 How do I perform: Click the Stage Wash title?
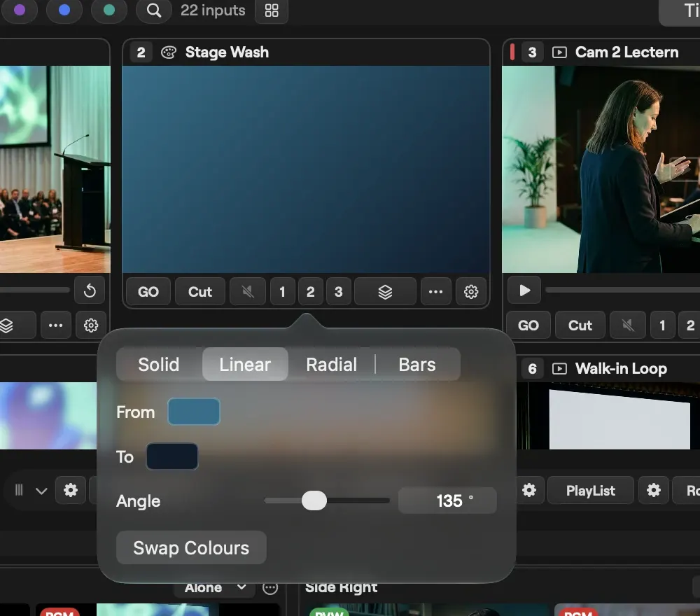[227, 52]
